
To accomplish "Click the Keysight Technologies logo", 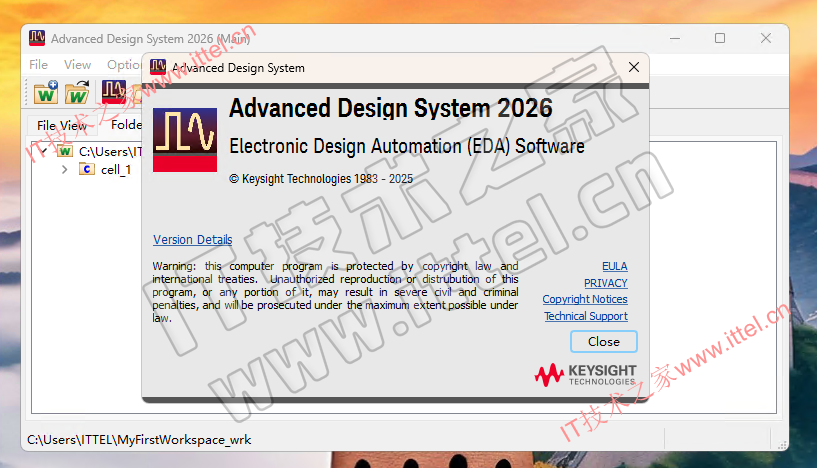I will click(585, 375).
